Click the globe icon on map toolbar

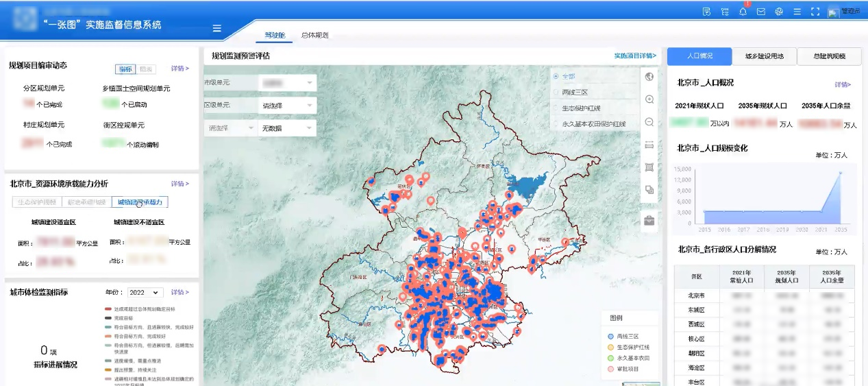click(649, 77)
